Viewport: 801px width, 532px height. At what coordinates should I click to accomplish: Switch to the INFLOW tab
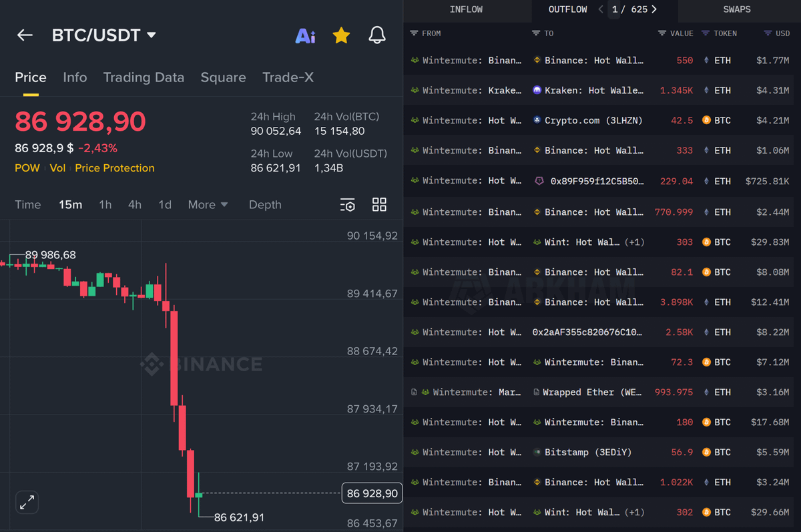(x=466, y=9)
